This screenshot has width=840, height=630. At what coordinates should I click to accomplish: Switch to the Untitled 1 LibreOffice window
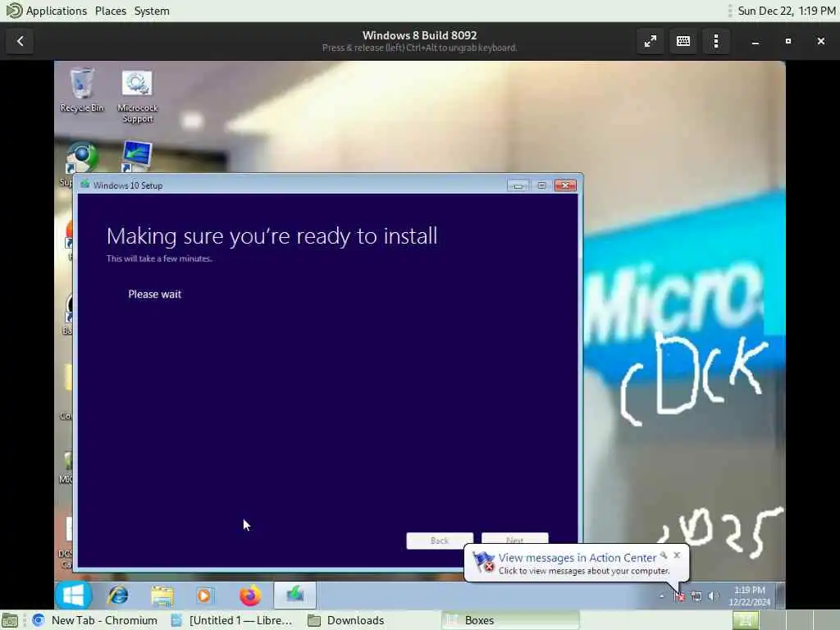pyautogui.click(x=232, y=620)
